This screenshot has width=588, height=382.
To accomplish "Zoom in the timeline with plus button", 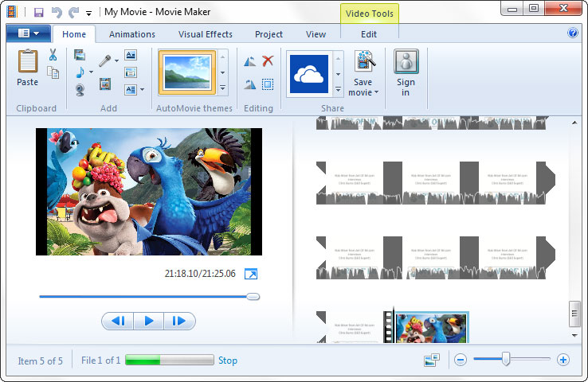I will 563,360.
